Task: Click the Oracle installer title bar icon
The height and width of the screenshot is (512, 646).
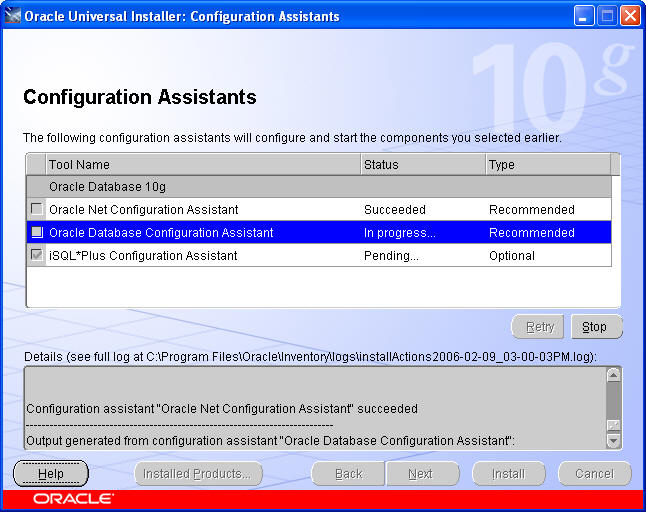Action: pyautogui.click(x=12, y=16)
